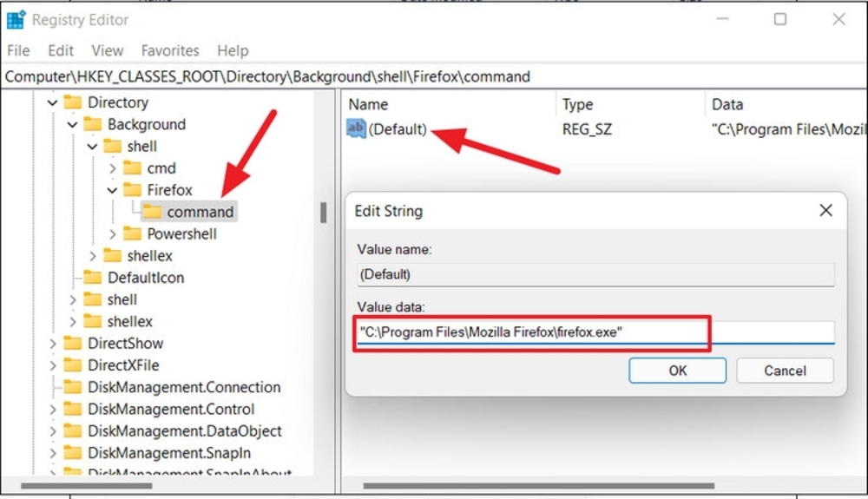Viewport: 868px width, 499px height.
Task: Click the DirectShow folder icon
Action: click(73, 343)
